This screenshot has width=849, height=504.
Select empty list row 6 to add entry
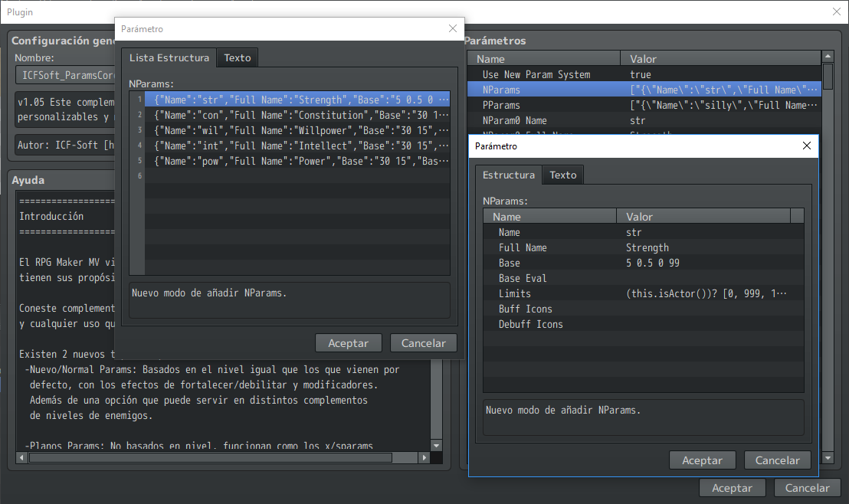coord(297,176)
